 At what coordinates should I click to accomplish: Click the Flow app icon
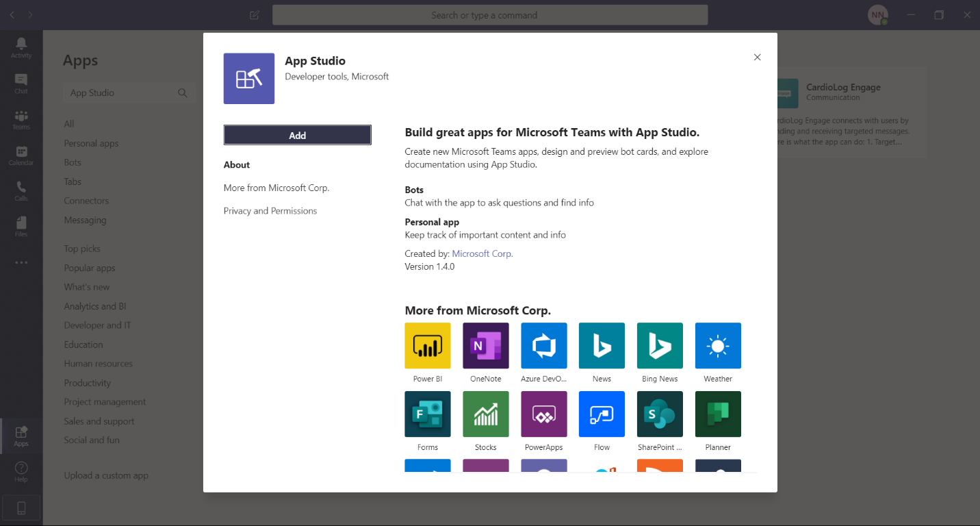point(602,414)
